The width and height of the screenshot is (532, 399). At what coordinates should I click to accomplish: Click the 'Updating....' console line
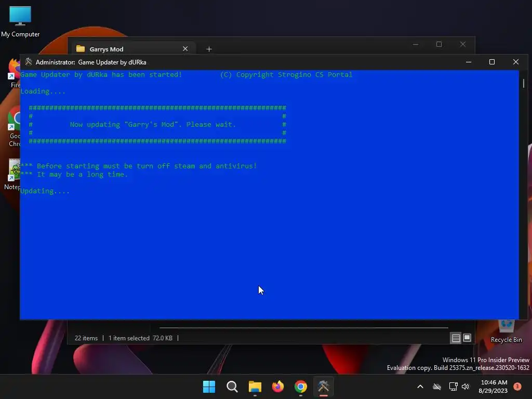[x=45, y=191]
